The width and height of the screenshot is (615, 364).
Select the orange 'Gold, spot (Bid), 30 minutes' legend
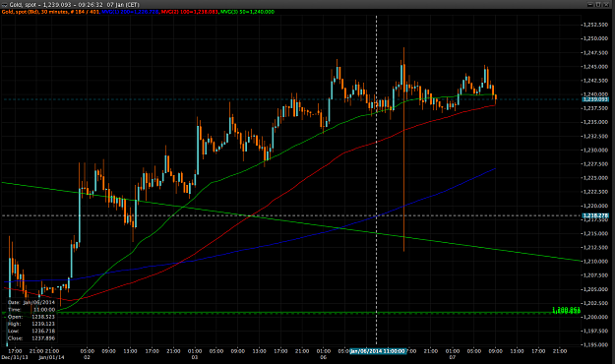click(x=50, y=12)
